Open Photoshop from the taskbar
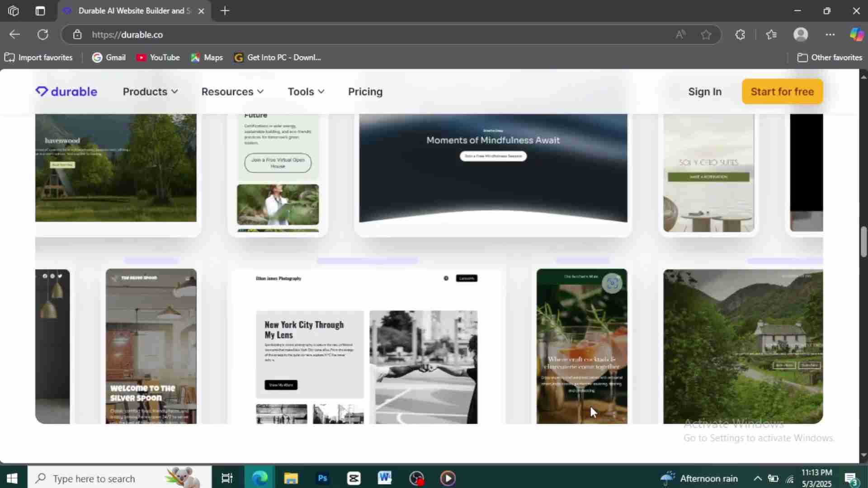 [x=322, y=478]
